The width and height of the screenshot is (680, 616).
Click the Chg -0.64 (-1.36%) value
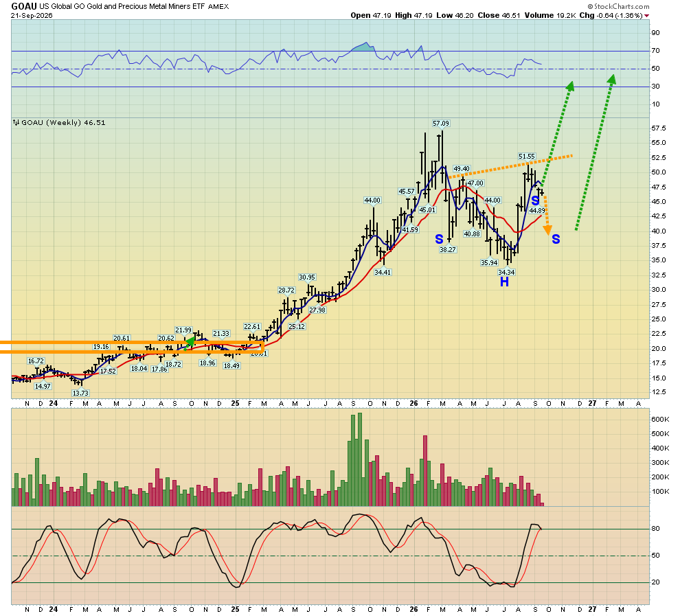[611, 16]
